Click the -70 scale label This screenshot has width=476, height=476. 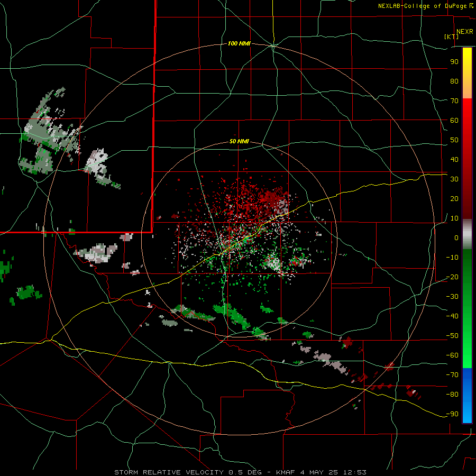click(452, 375)
